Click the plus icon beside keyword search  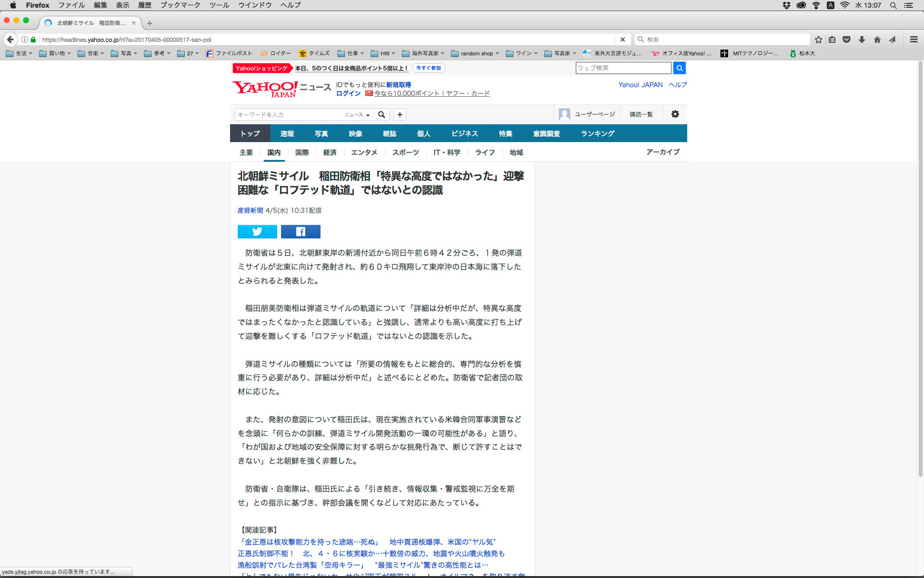(x=399, y=115)
